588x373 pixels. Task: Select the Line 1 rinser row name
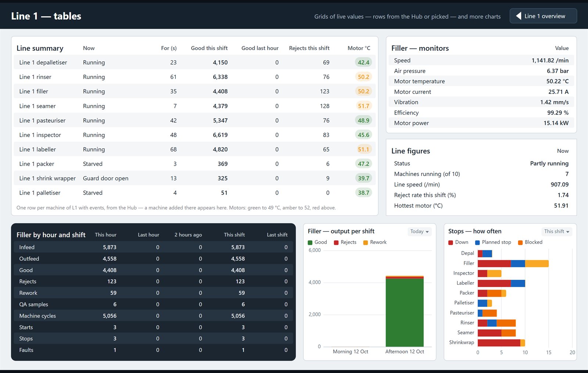pos(35,77)
